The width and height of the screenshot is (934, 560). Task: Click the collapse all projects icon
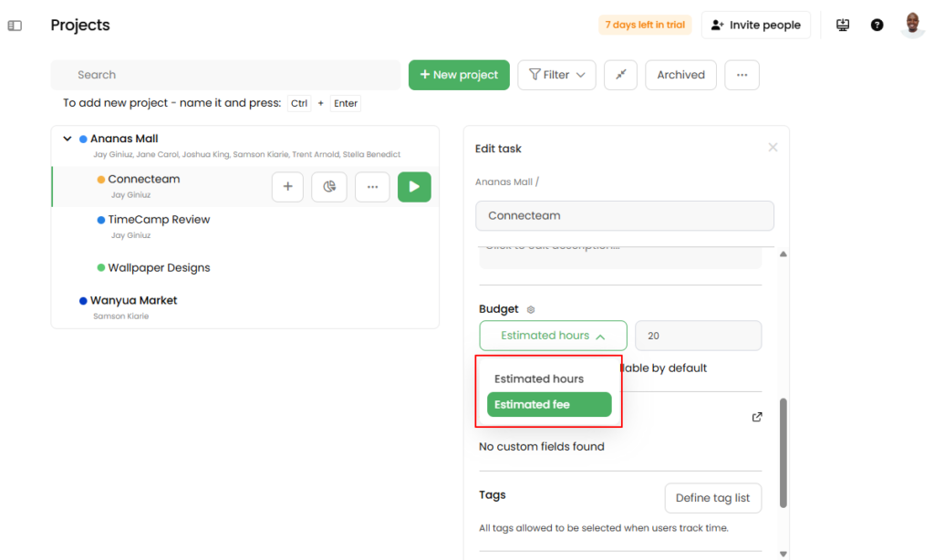click(620, 75)
